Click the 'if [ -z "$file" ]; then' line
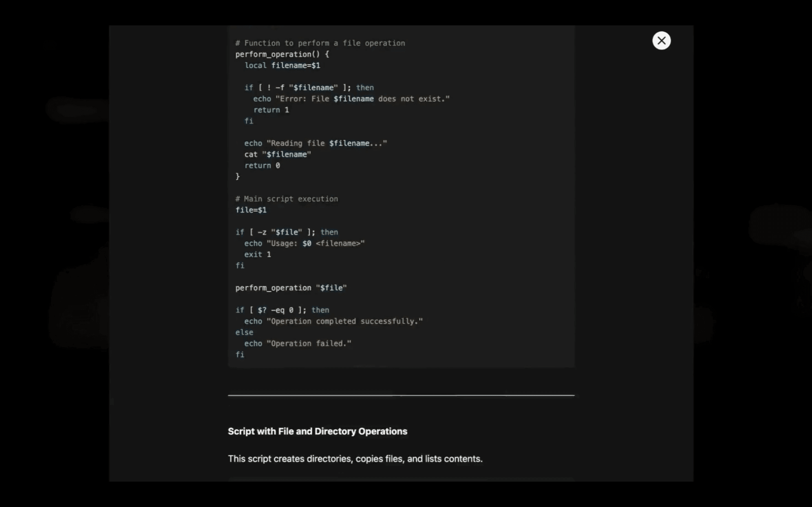Screen dimensions: 812x507 [286, 232]
